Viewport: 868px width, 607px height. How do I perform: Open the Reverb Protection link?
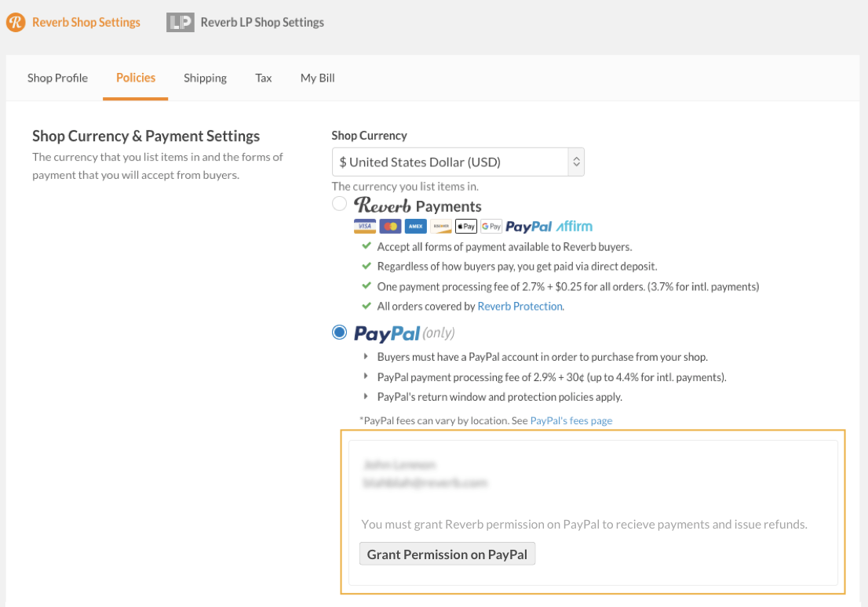tap(520, 307)
